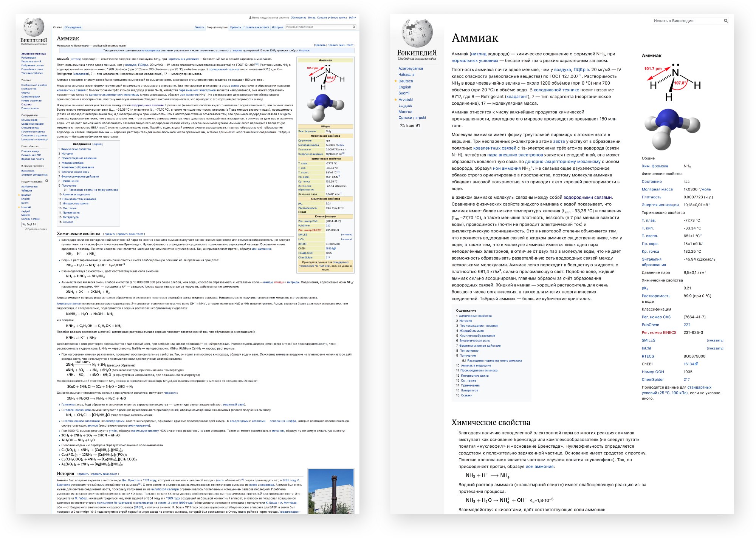This screenshot has height=538, width=756.
Task: Click 'править' edit link beside Химические свойства heading
Action: pos(110,234)
